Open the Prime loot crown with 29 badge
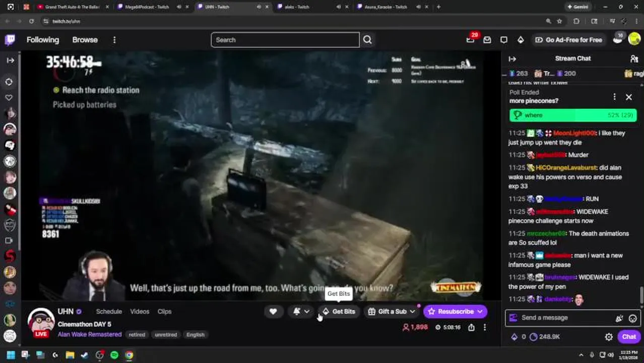The image size is (644, 363). coord(471,39)
